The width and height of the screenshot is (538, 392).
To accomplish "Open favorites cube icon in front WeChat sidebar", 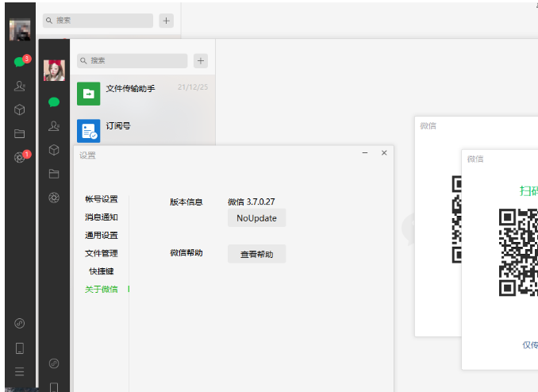I will coord(54,150).
